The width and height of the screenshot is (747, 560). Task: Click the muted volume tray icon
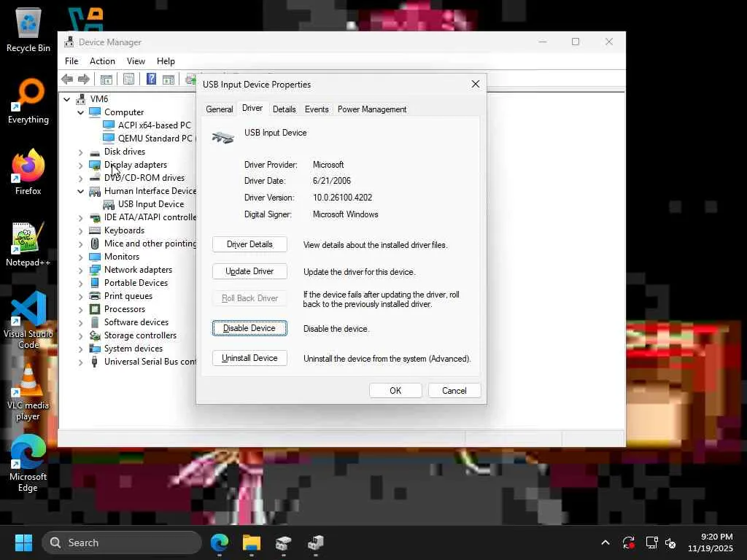[x=670, y=542]
